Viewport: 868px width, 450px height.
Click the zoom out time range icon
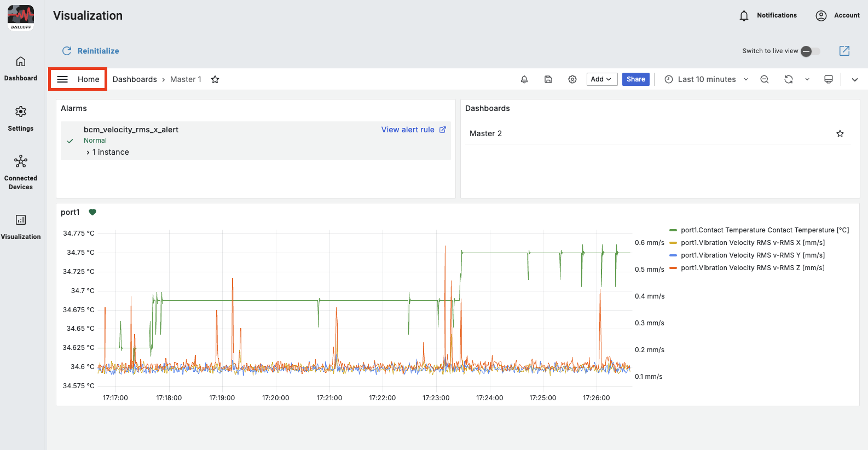coord(765,79)
